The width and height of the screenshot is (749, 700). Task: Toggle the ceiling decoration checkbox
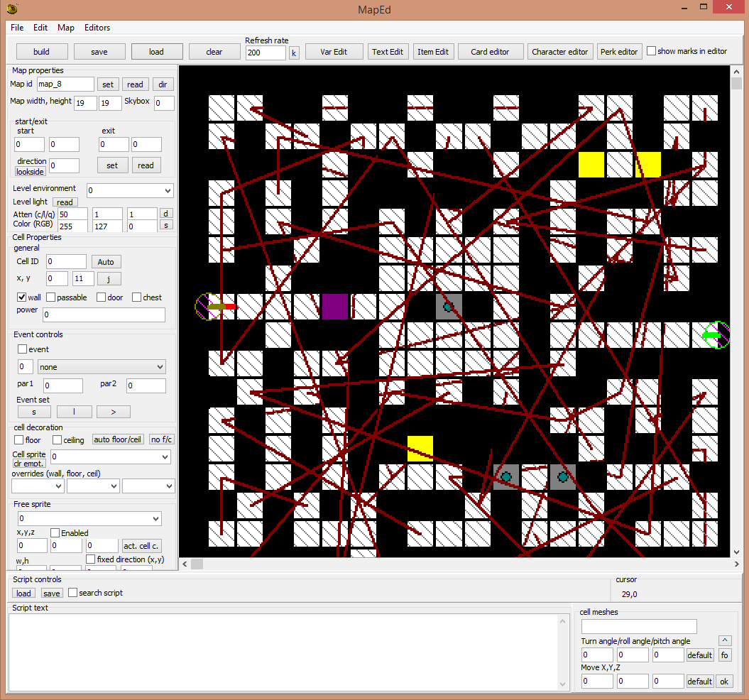pos(57,439)
